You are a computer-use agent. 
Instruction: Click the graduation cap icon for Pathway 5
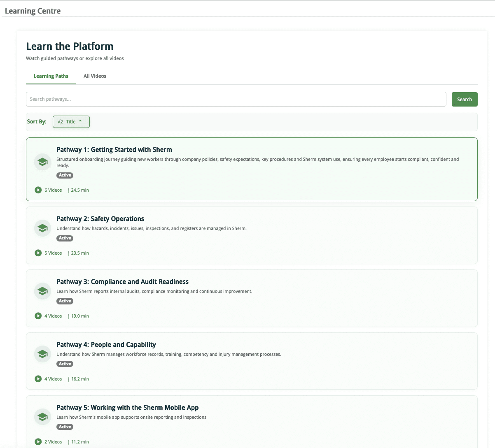click(42, 417)
